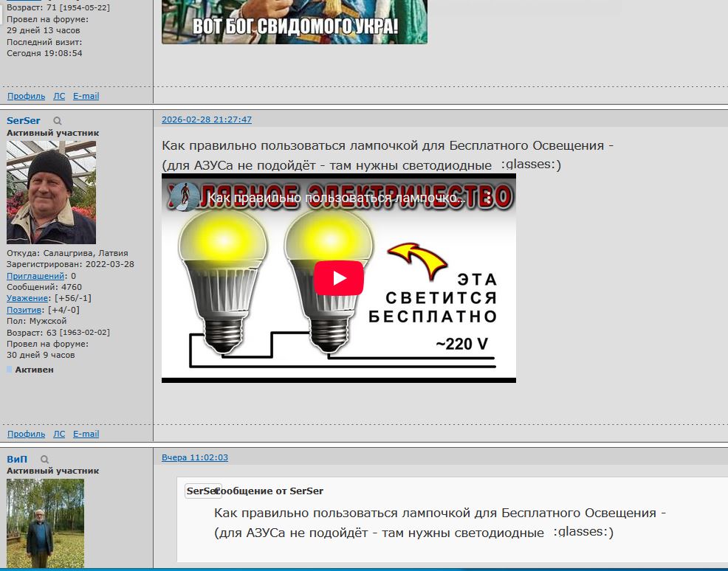Open SerSer's avatar photo

pyautogui.click(x=51, y=193)
